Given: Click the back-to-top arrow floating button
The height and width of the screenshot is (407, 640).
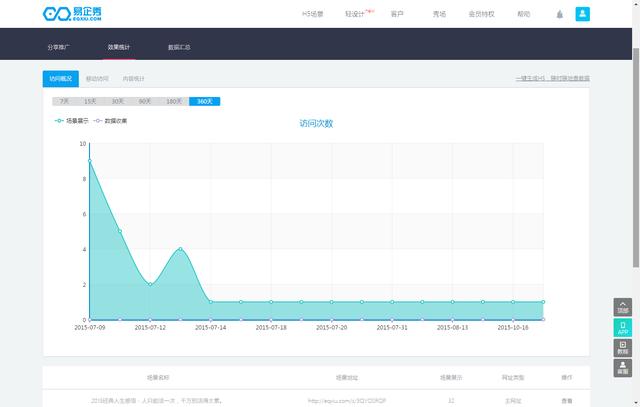Looking at the screenshot, I should tap(622, 307).
